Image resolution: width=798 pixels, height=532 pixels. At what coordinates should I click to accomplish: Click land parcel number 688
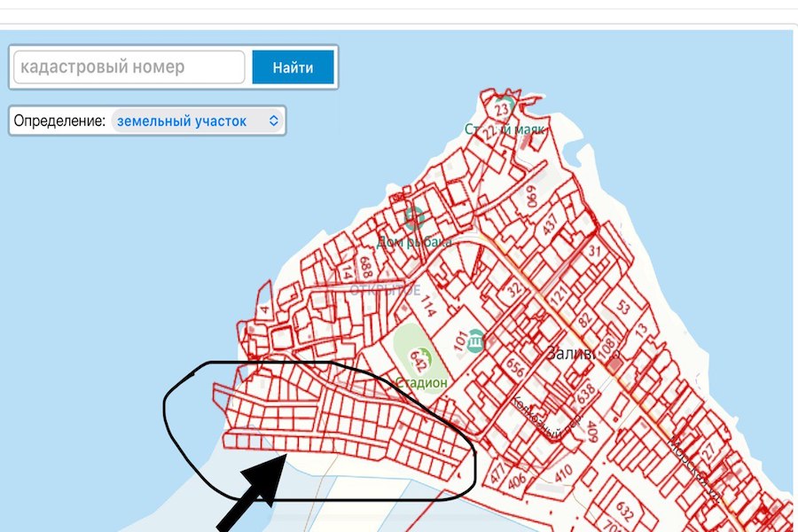[x=364, y=266]
